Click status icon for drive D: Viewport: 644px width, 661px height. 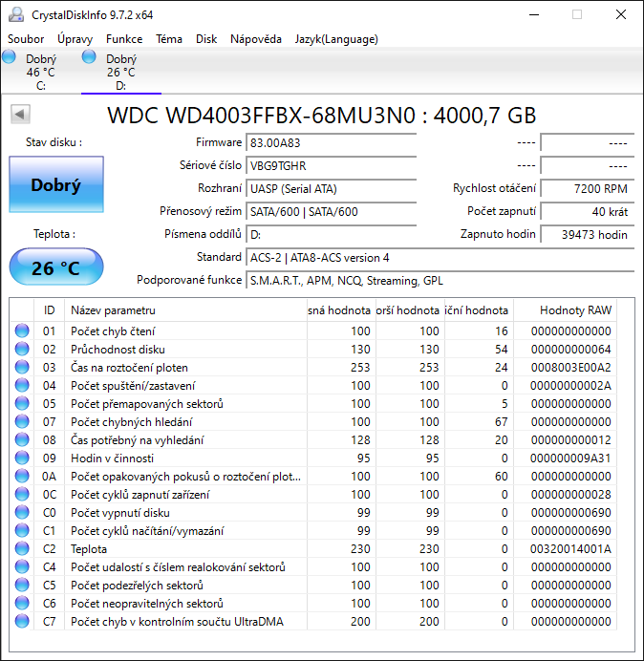[89, 56]
